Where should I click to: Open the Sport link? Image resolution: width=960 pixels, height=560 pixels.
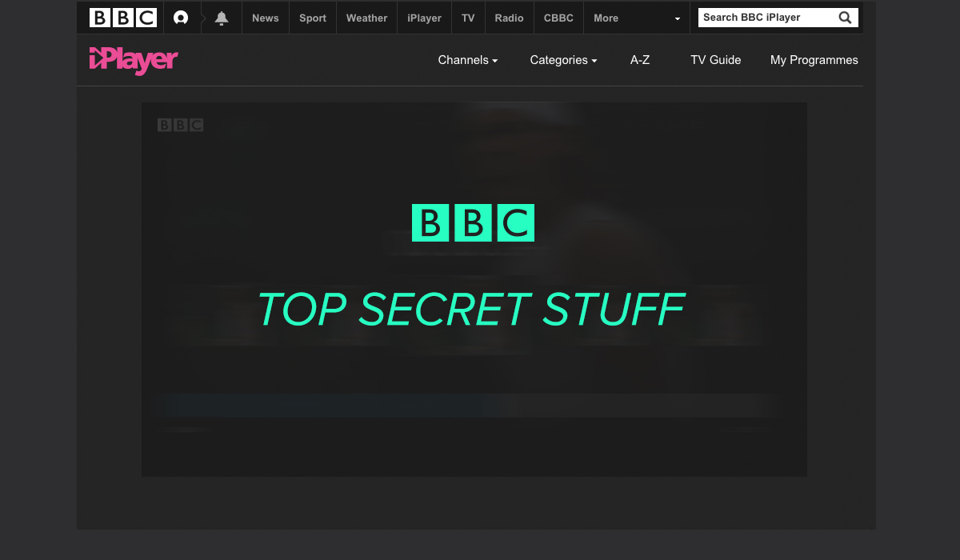pos(313,18)
